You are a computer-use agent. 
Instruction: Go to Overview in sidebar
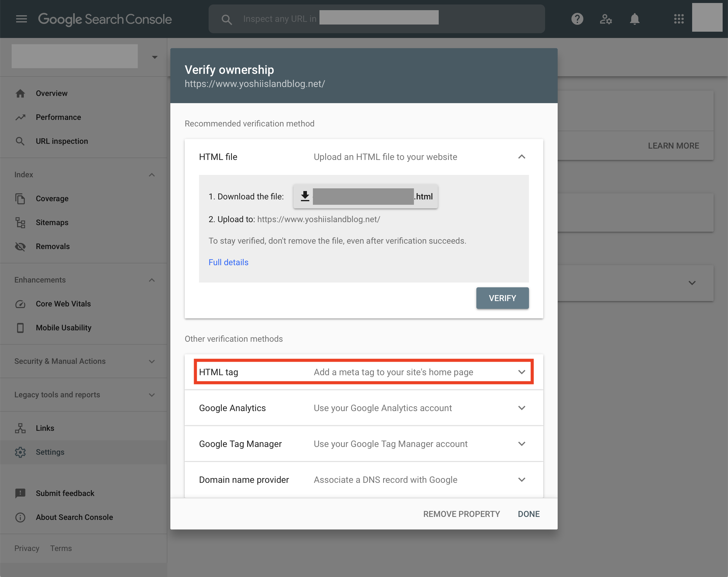point(52,94)
